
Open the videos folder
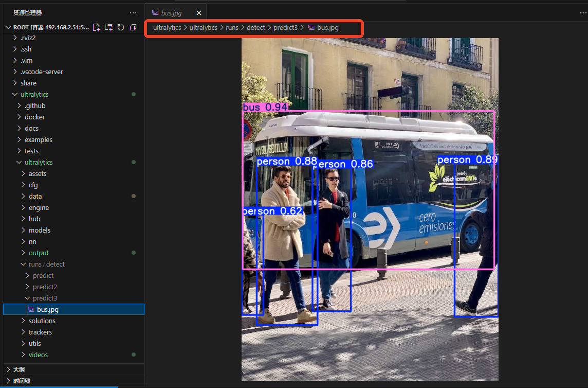point(73,355)
